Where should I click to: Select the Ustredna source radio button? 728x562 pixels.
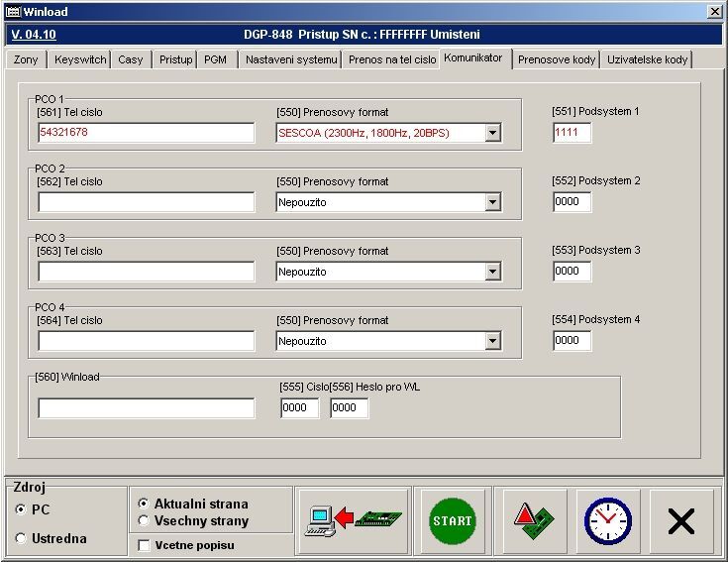(22, 538)
